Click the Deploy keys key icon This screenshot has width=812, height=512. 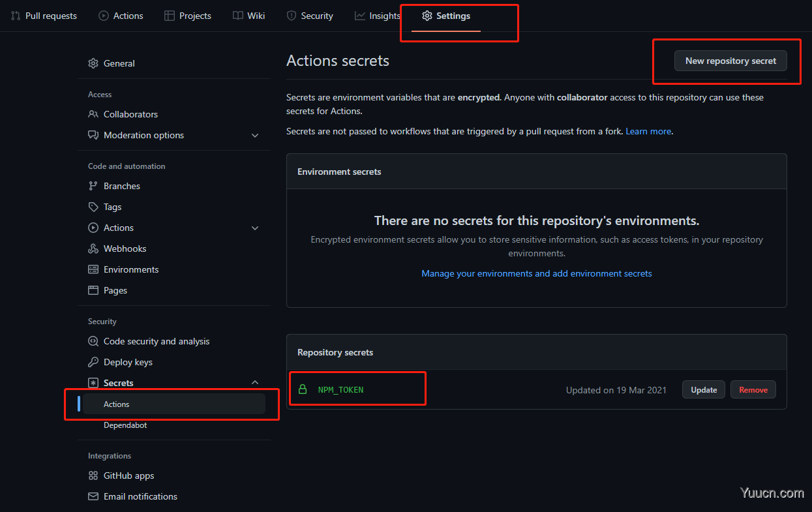coord(93,362)
